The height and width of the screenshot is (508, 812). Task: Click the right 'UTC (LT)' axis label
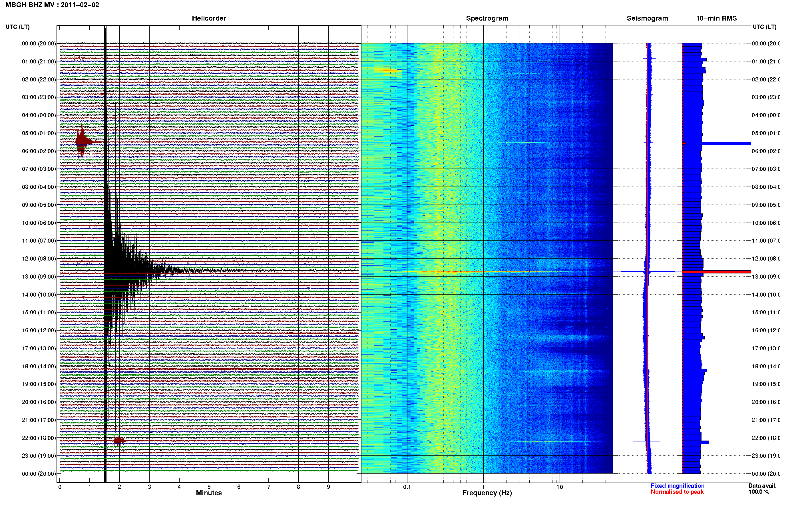pos(764,27)
